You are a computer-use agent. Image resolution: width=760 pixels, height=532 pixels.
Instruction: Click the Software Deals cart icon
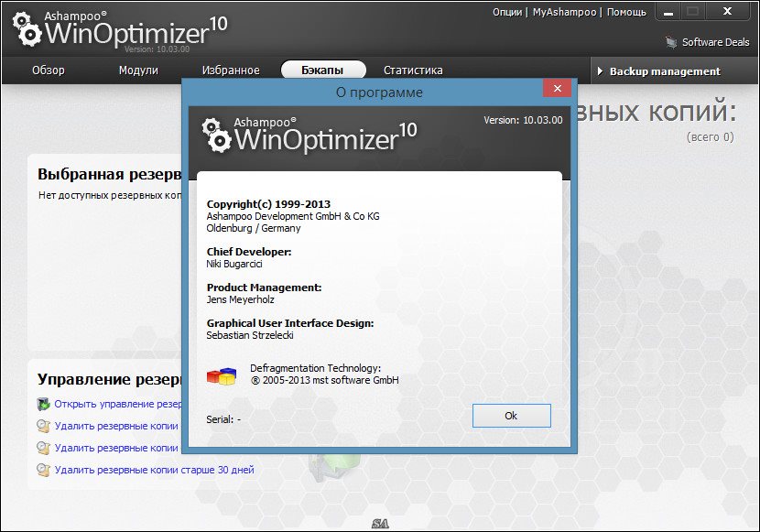pos(671,42)
